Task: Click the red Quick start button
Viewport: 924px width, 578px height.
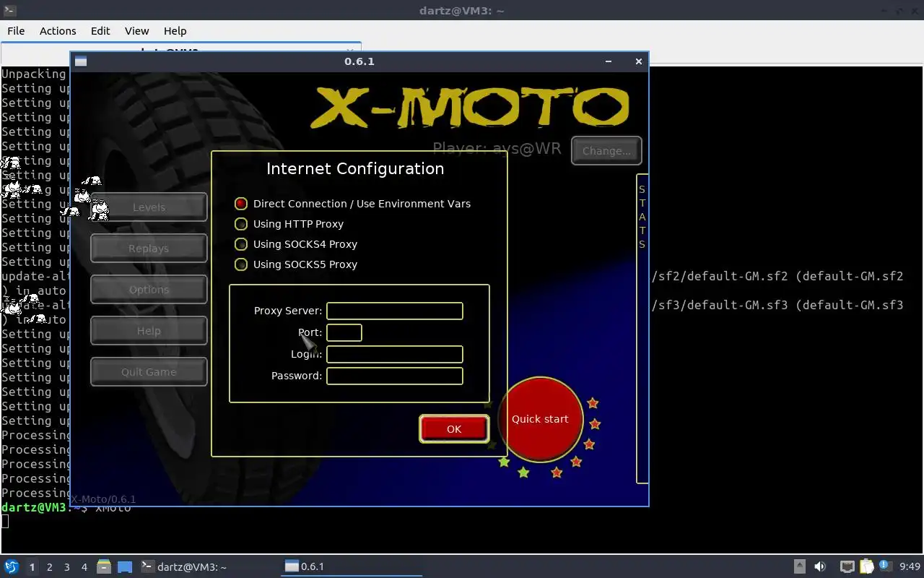Action: pos(540,419)
